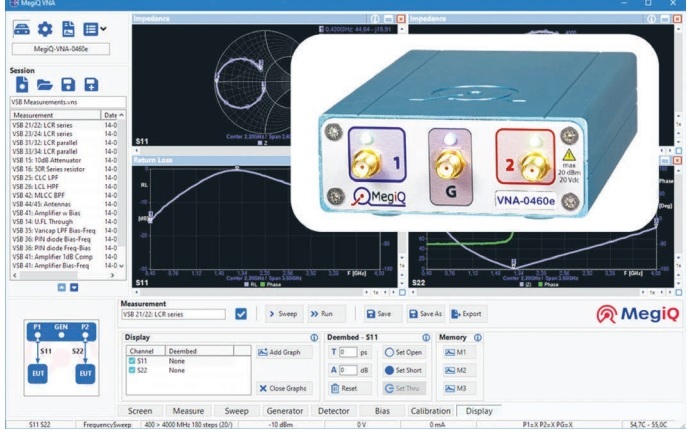
Task: Store trace in memory M3
Action: (456, 388)
